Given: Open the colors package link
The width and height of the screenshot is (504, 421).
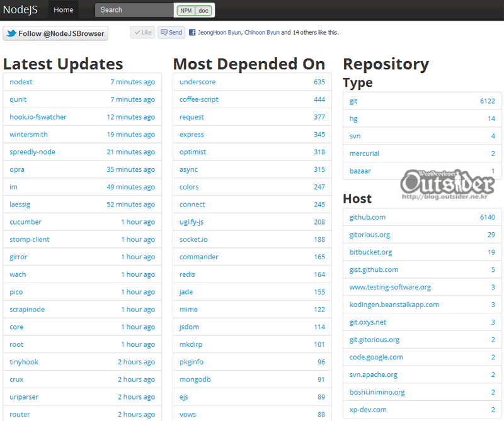Looking at the screenshot, I should 189,187.
